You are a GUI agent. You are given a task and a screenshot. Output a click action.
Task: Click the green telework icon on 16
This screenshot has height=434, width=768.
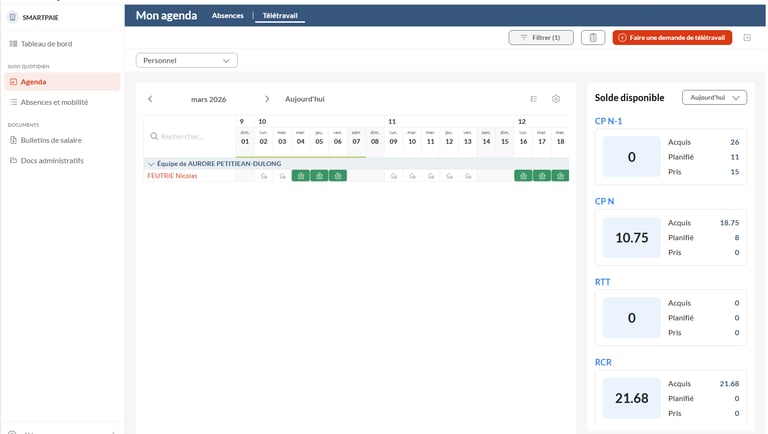[x=524, y=176]
